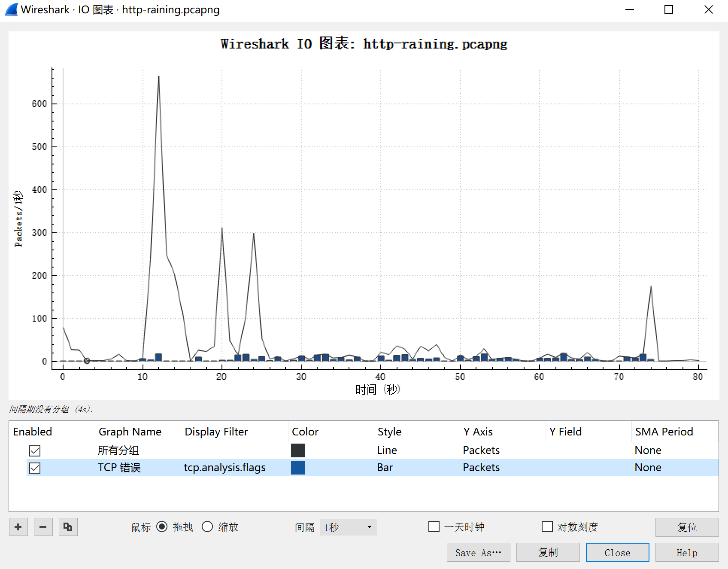728x569 pixels.
Task: Click the circular tracer marker on the graph
Action: (x=87, y=361)
